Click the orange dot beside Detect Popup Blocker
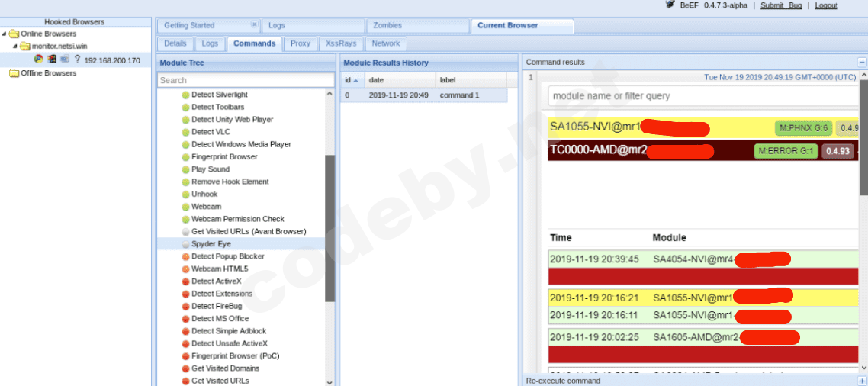Image resolution: width=868 pixels, height=386 pixels. [x=185, y=256]
